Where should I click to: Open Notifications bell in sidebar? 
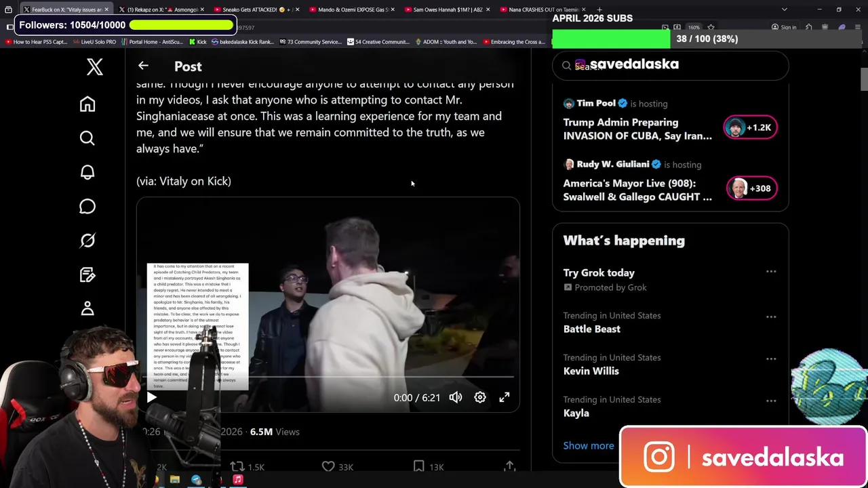click(x=87, y=172)
